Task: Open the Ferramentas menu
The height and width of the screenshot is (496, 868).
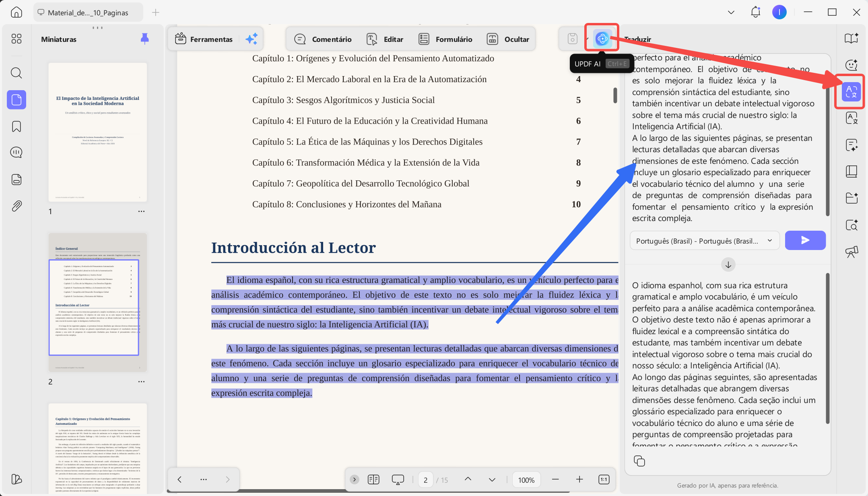Action: pos(204,39)
